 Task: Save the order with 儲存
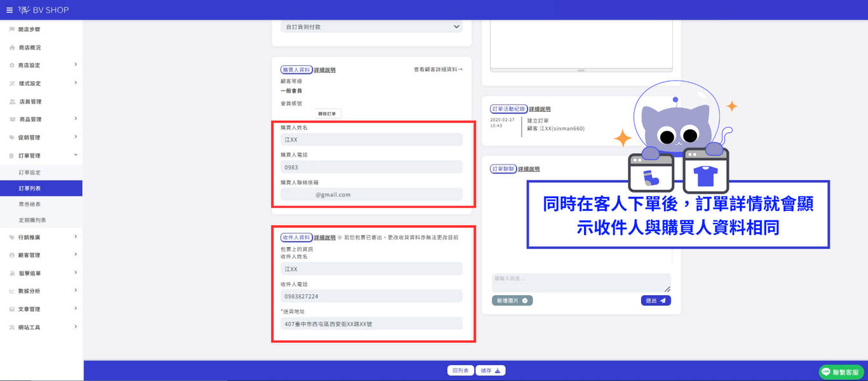[491, 370]
